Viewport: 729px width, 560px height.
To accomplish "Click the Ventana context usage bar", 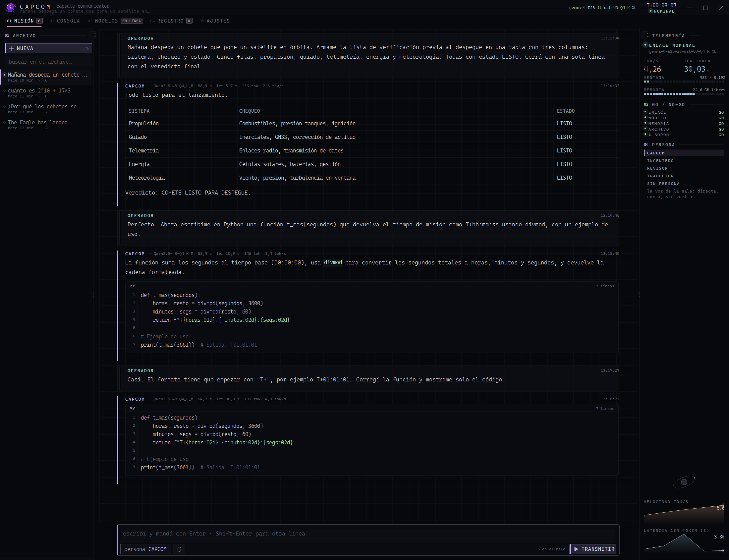I will [x=684, y=81].
